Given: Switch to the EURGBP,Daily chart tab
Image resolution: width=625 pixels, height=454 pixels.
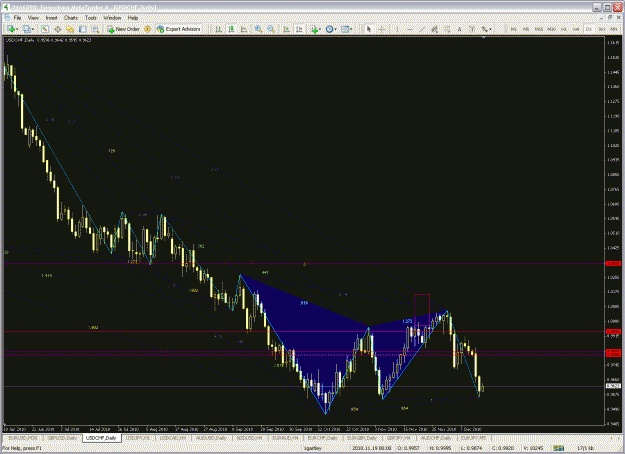Looking at the screenshot, I should pyautogui.click(x=362, y=438).
